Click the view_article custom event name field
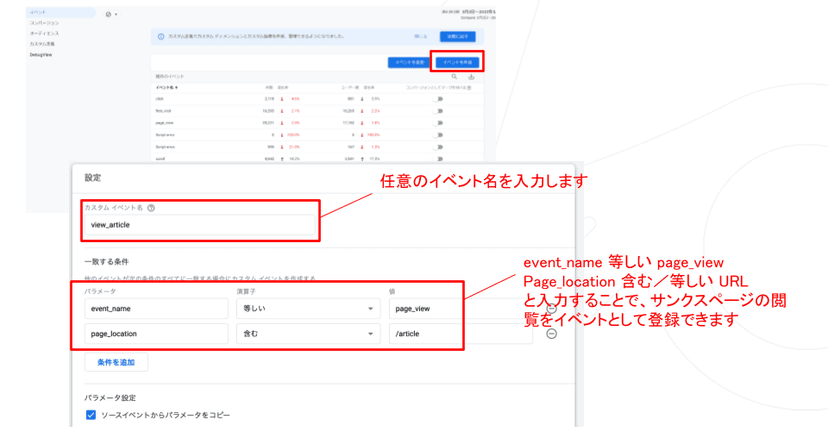 (200, 224)
